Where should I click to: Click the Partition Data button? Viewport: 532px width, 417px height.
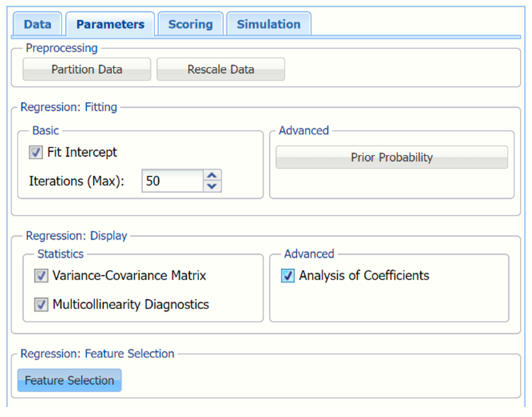tap(87, 69)
